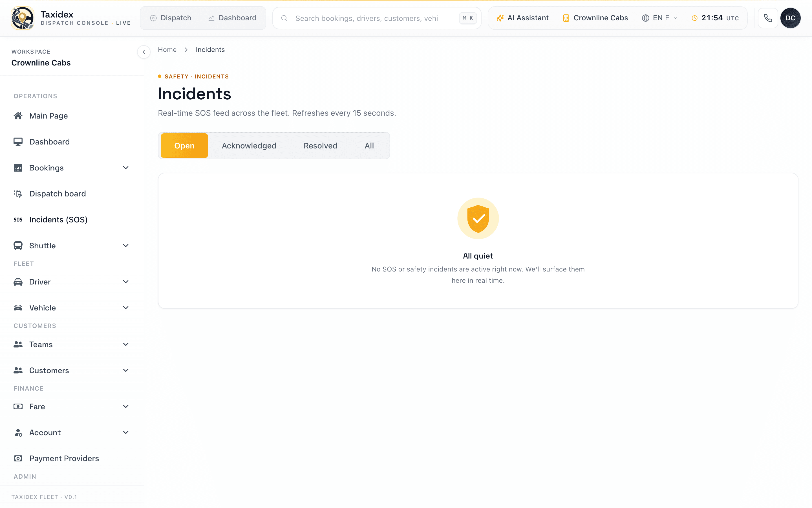Go to Home breadcrumb

tap(167, 50)
